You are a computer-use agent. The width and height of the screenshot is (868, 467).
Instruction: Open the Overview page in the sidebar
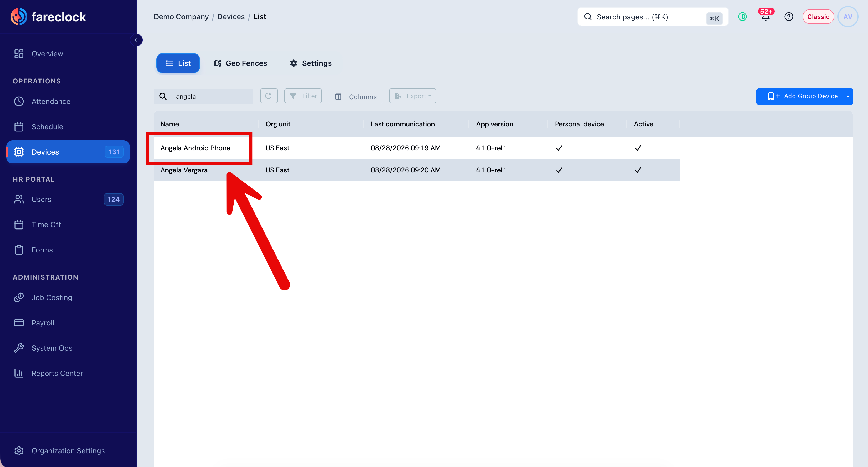tap(68, 54)
